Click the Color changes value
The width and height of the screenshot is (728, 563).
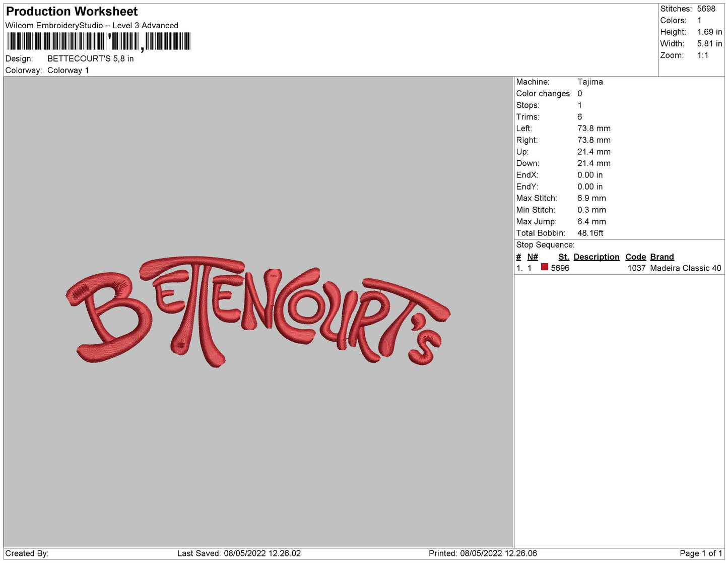(x=580, y=94)
